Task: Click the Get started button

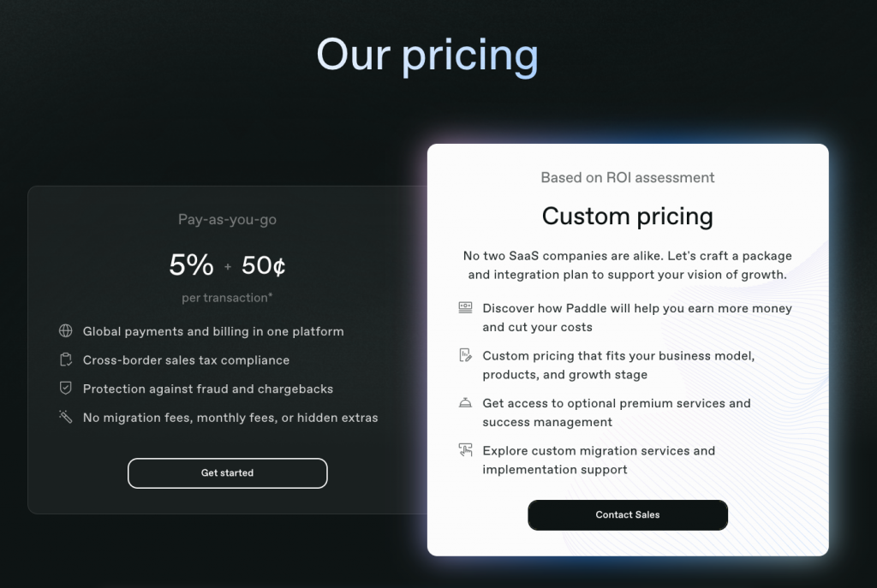Action: click(228, 473)
